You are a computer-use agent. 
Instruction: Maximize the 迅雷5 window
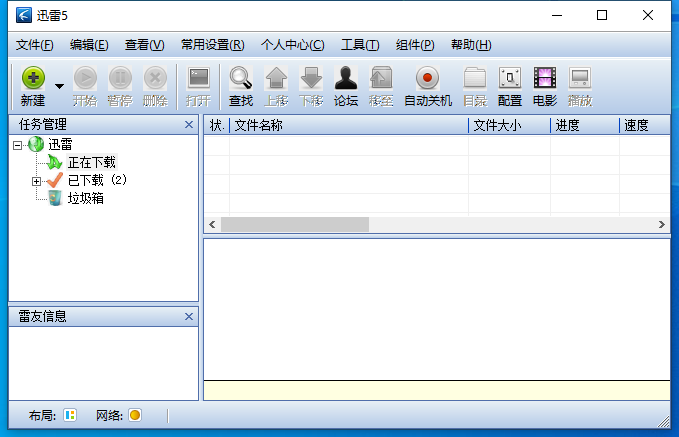[602, 16]
